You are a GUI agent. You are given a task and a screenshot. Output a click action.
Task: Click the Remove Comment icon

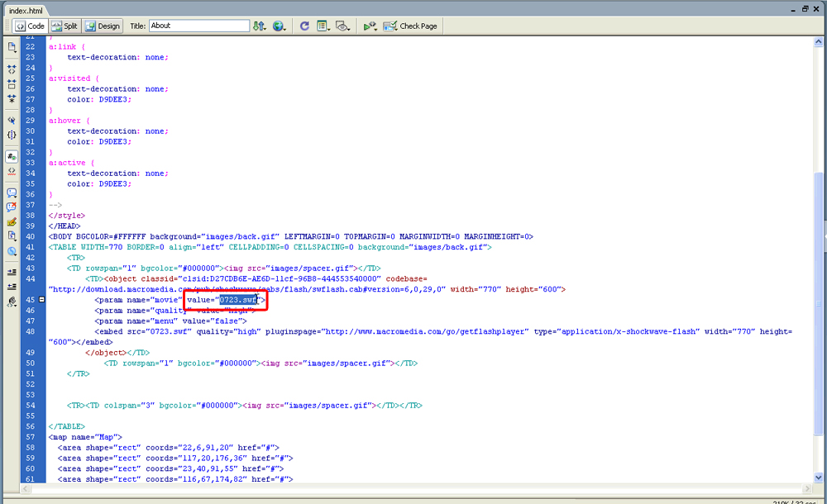pyautogui.click(x=12, y=207)
